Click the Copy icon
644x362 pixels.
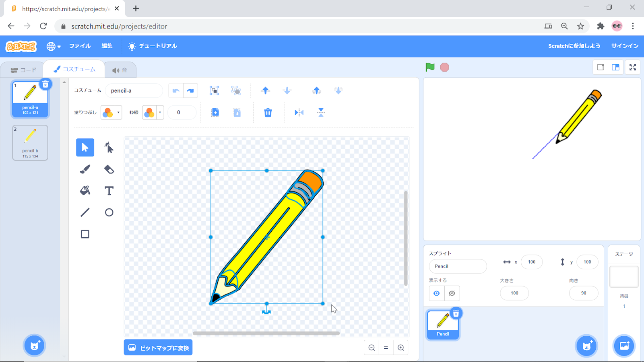pyautogui.click(x=215, y=113)
